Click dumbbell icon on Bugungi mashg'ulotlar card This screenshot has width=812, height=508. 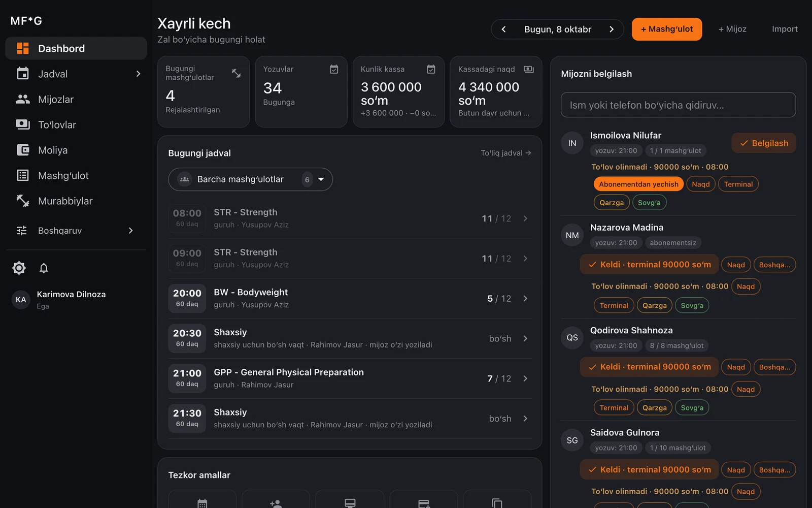(236, 73)
